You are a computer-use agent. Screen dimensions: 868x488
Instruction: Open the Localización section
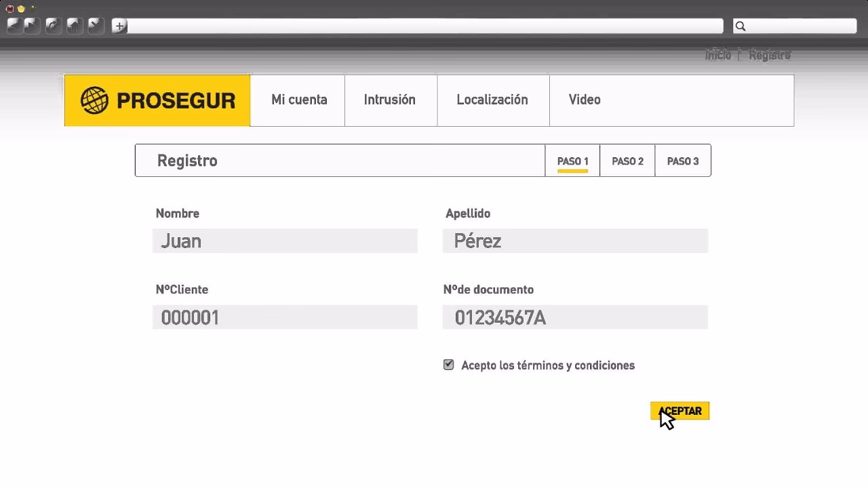click(x=493, y=100)
